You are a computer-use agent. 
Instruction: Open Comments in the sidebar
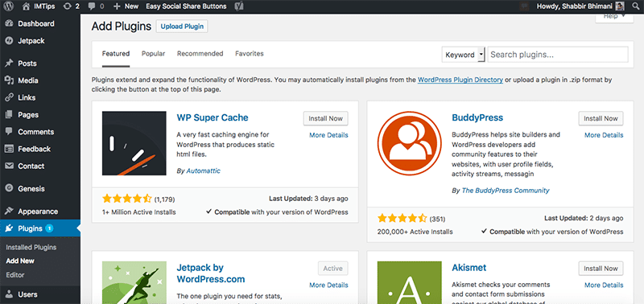[x=40, y=132]
